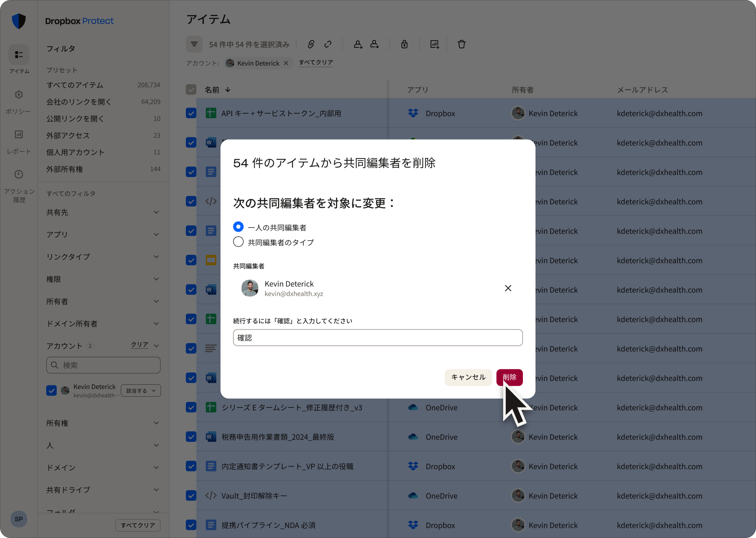Select the 外部所有権 preset
Image resolution: width=756 pixels, height=538 pixels.
click(x=103, y=169)
